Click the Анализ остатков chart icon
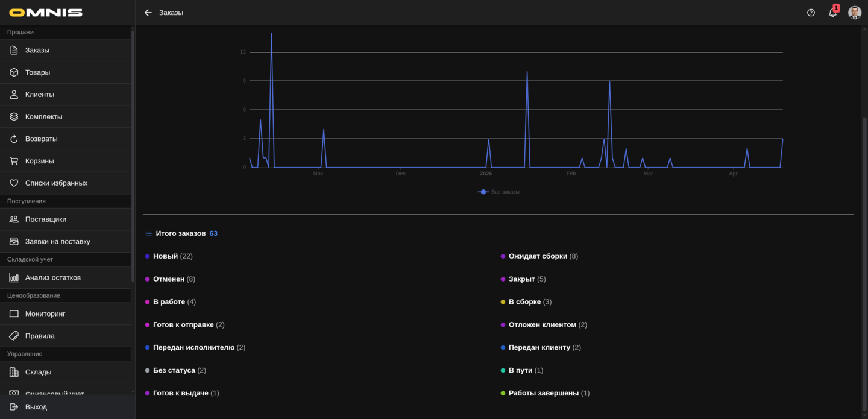This screenshot has height=419, width=868. 14,278
